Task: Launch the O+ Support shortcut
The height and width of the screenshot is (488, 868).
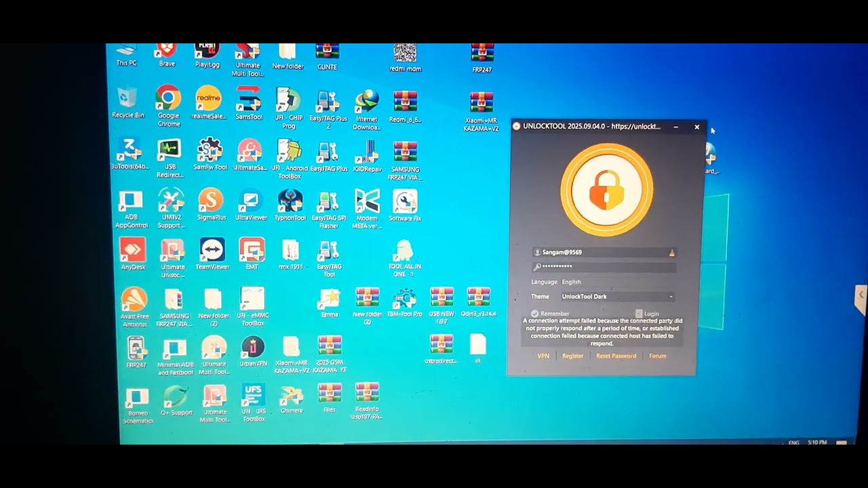Action: click(x=176, y=401)
